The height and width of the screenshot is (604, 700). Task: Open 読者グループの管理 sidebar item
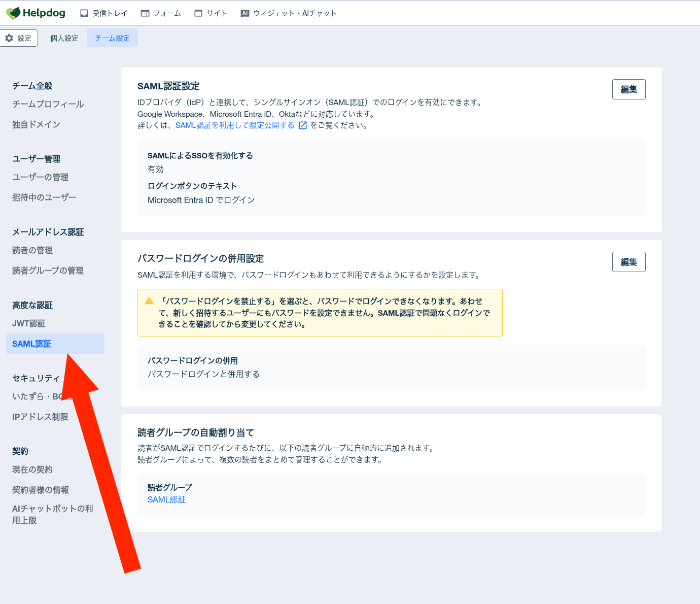pos(48,271)
